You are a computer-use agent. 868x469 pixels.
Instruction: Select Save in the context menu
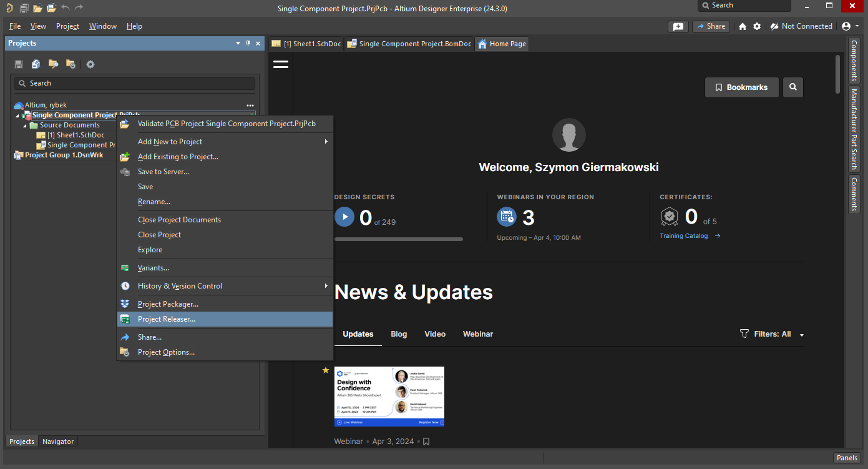225,187
